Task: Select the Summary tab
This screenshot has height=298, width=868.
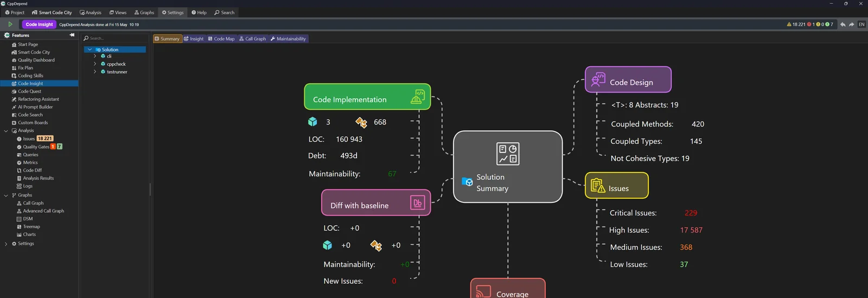Action: coord(167,39)
